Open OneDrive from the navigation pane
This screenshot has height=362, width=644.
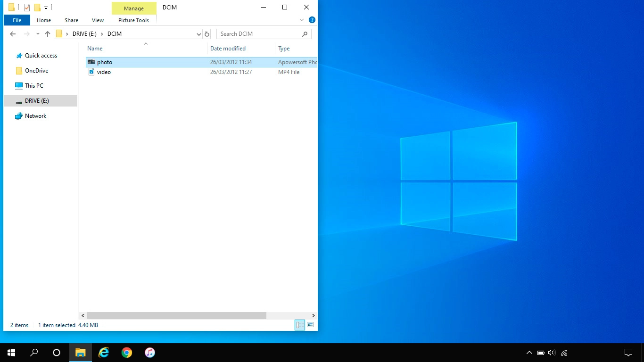(x=36, y=70)
